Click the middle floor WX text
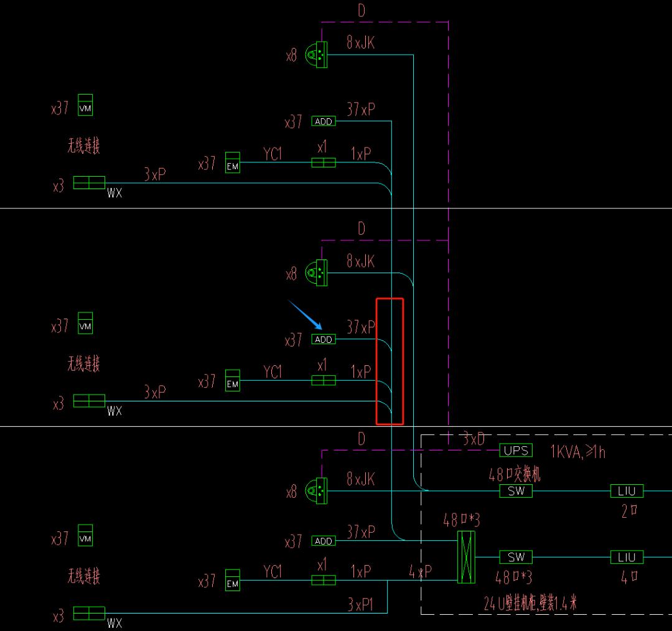Viewport: 672px width, 631px height. coord(114,411)
